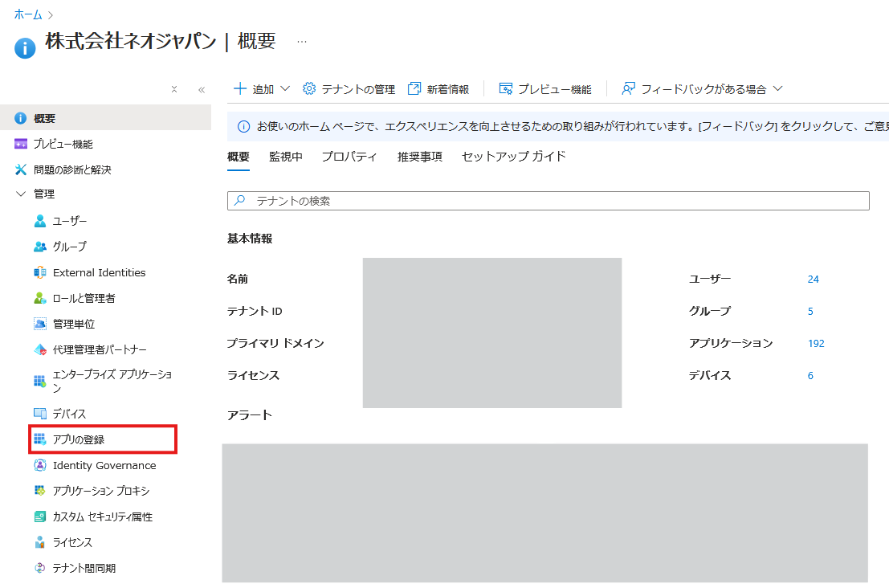Select External Identities in the sidebar
The width and height of the screenshot is (889, 588).
[100, 272]
